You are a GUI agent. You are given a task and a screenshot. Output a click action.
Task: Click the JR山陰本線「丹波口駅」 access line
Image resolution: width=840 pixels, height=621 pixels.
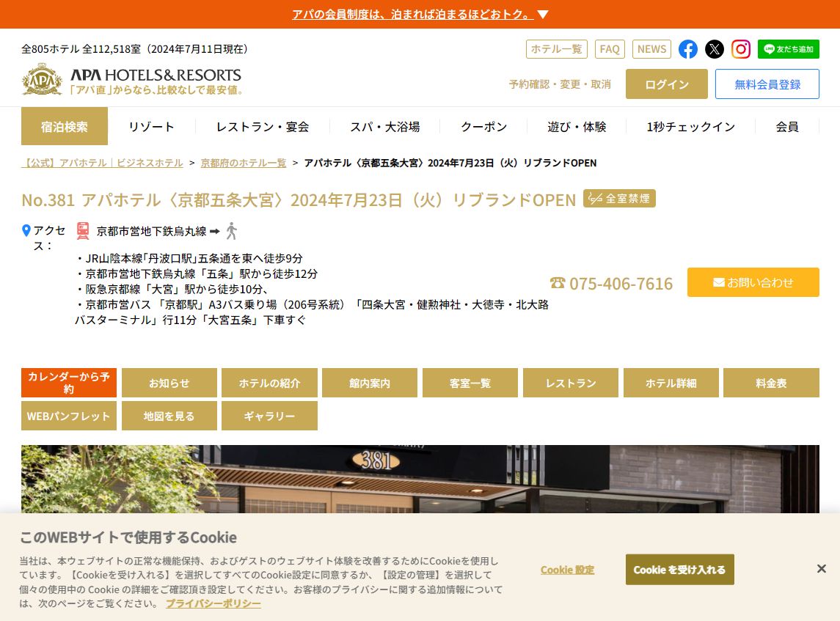(190, 258)
